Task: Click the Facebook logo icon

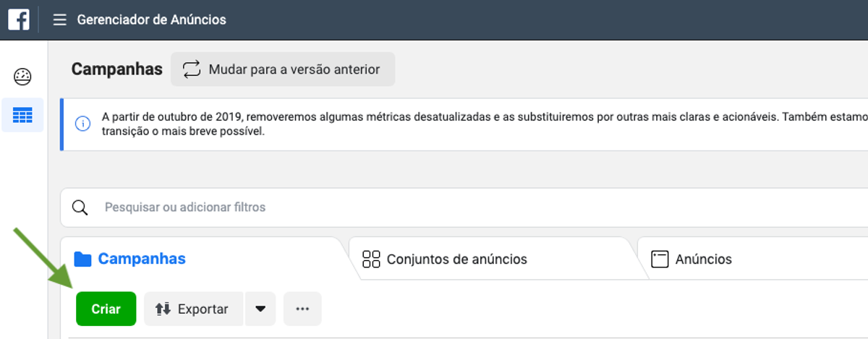Action: pos(19,20)
